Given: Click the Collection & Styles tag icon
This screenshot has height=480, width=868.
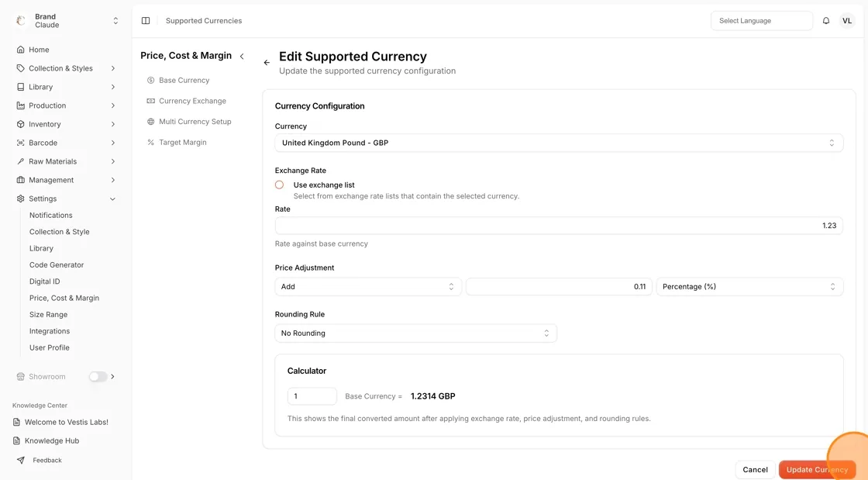Looking at the screenshot, I should coord(20,68).
